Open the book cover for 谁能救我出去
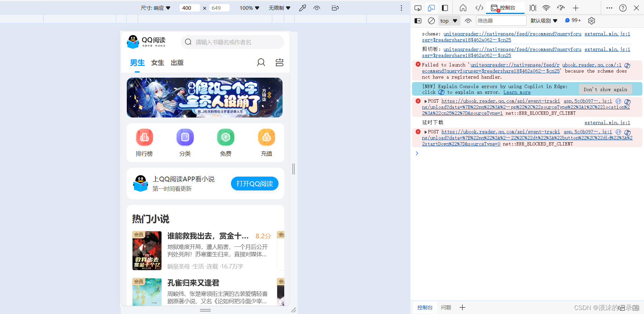 [x=147, y=251]
